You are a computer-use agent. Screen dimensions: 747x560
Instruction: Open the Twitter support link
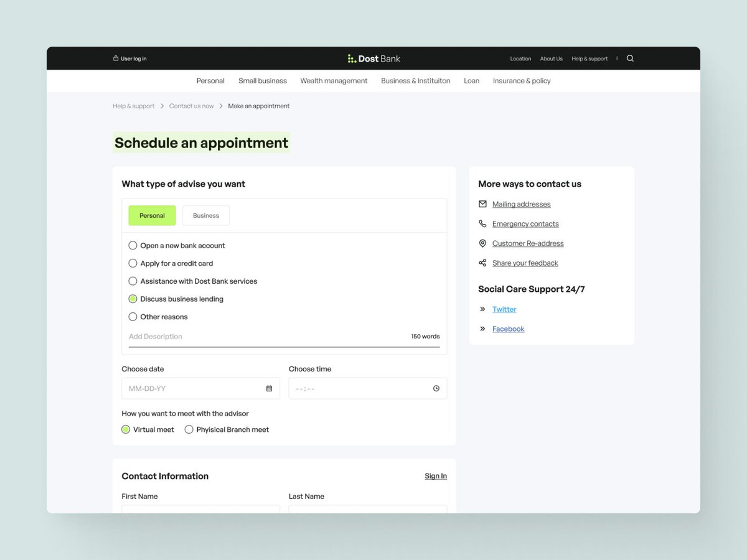[x=504, y=309]
